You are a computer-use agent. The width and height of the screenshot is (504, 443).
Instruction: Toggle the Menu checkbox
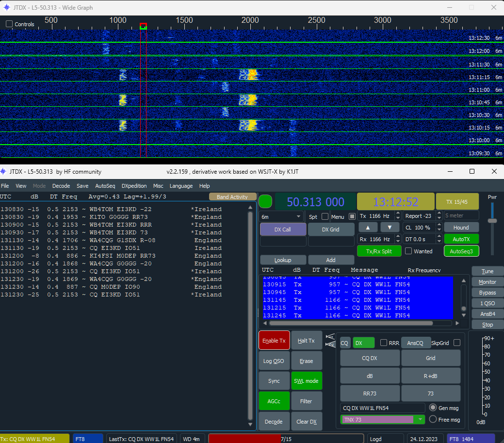click(x=352, y=217)
